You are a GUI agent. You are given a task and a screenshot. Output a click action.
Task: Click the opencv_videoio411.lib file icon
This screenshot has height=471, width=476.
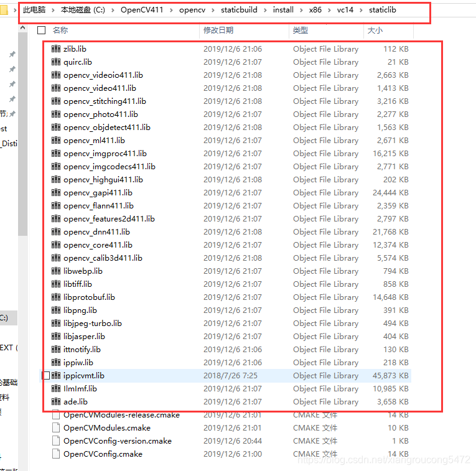tap(56, 75)
